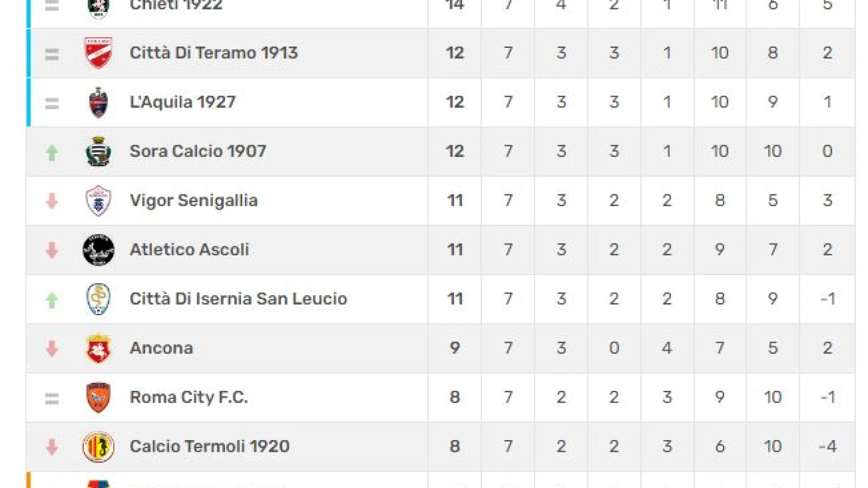Open the Città Di Isernia San Leucio crest
The image size is (868, 488).
pyautogui.click(x=99, y=299)
